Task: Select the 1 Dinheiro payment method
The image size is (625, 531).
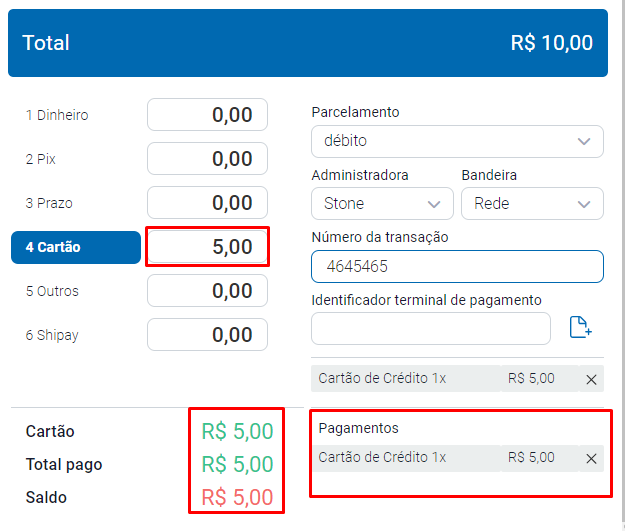Action: [57, 115]
